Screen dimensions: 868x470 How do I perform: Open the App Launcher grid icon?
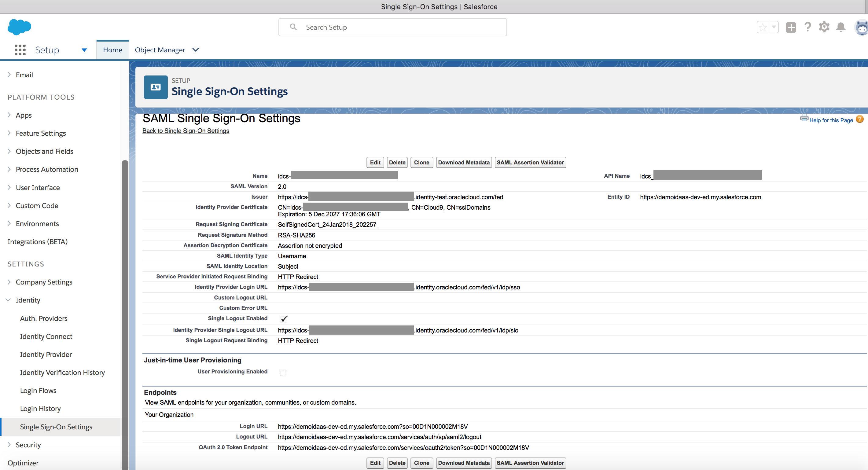tap(20, 50)
